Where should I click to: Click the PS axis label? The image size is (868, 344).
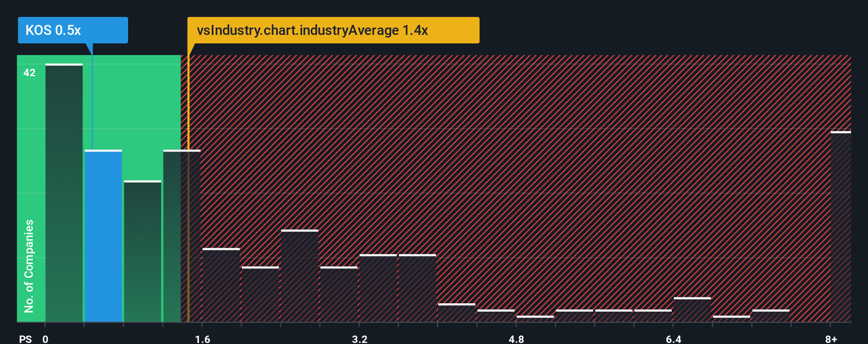tap(25, 339)
